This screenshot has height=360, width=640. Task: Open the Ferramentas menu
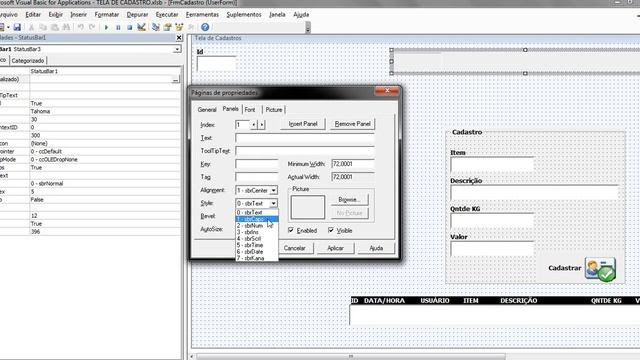coord(202,15)
